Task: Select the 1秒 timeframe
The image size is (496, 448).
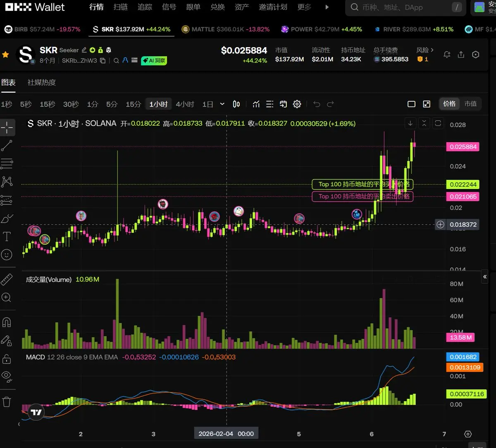Action: 7,104
